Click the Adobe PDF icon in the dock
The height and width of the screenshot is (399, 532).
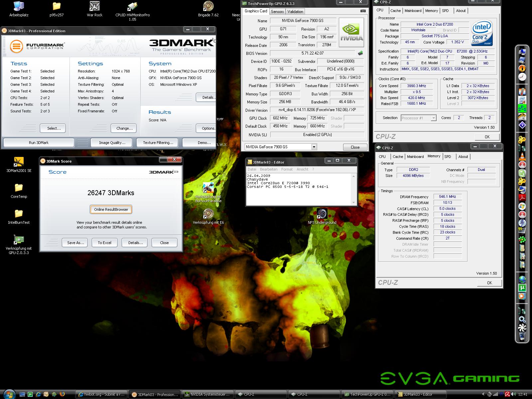tap(522, 198)
